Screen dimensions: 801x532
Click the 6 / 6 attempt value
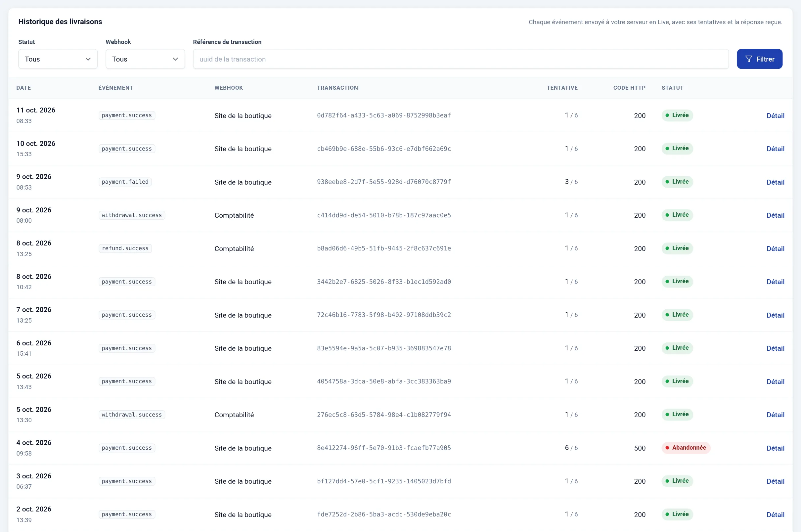pos(571,448)
